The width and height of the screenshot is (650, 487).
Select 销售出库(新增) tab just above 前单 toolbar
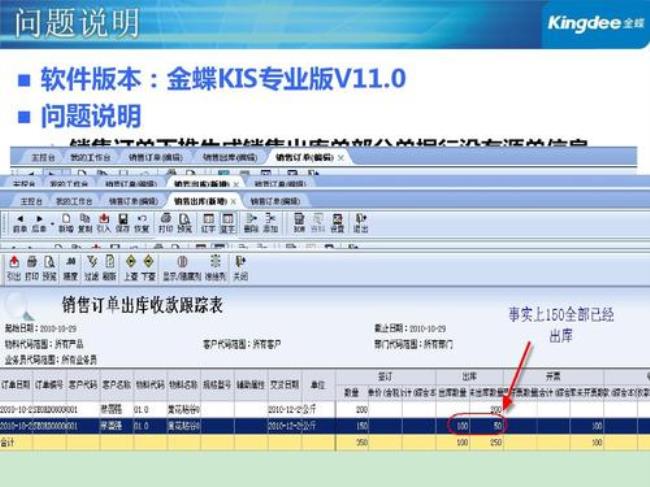[201, 201]
